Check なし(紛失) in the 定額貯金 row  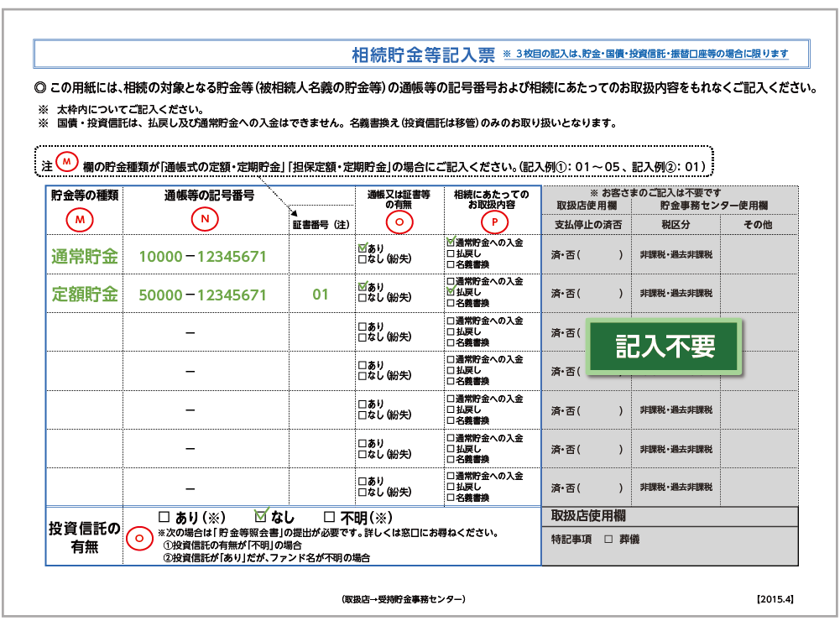(363, 298)
